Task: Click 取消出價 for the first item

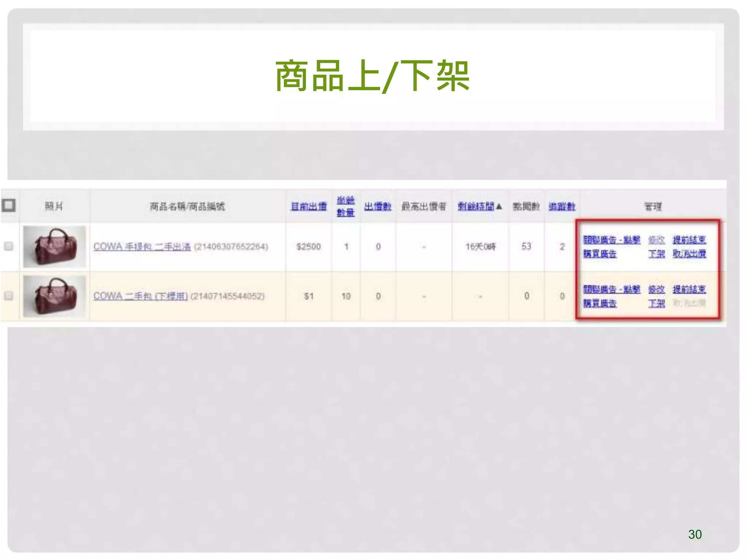Action: pyautogui.click(x=689, y=254)
